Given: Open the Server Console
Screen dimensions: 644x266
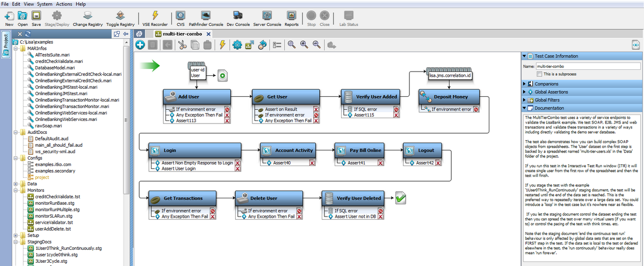Looking at the screenshot, I should pos(266,16).
